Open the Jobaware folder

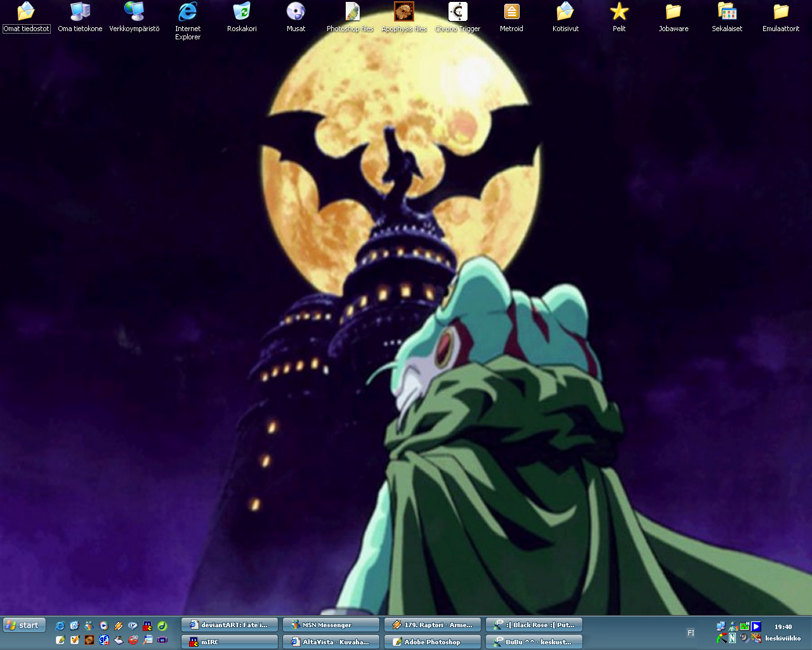(x=673, y=18)
